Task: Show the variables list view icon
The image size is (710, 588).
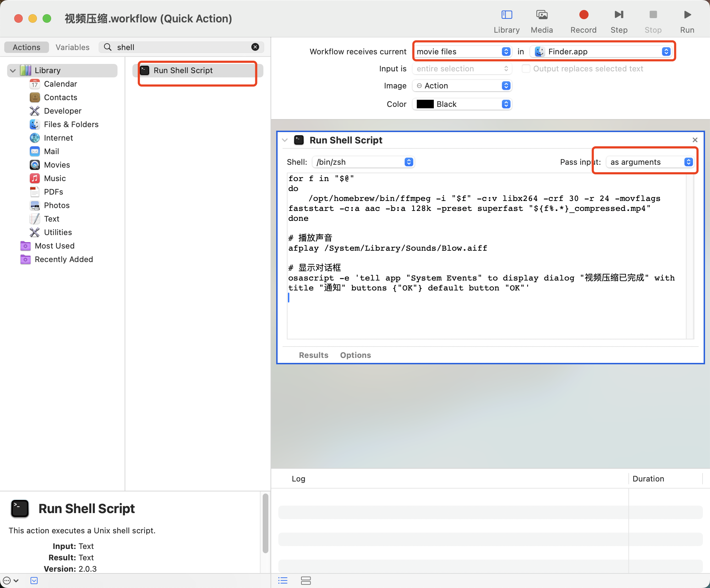Action: point(306,581)
